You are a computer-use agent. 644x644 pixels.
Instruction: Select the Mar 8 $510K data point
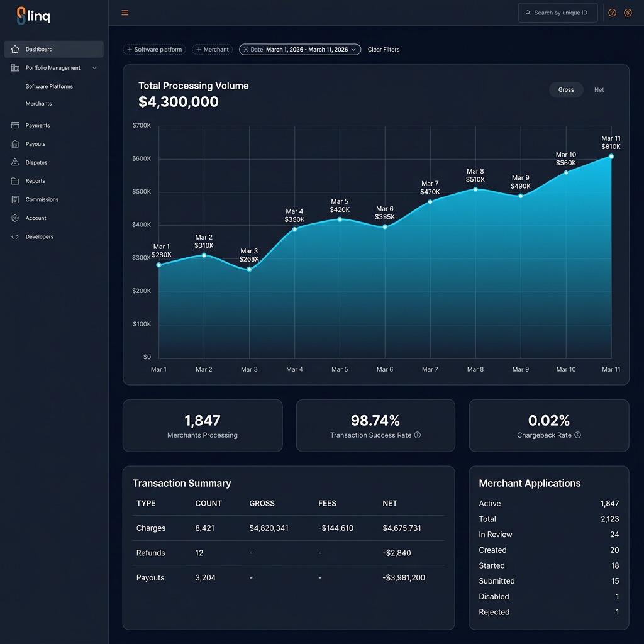pos(475,189)
